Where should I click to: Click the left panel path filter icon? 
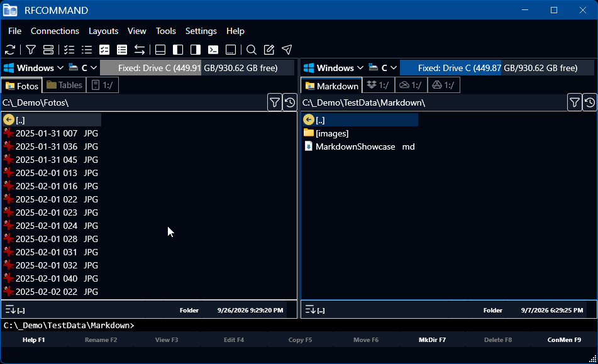point(275,102)
